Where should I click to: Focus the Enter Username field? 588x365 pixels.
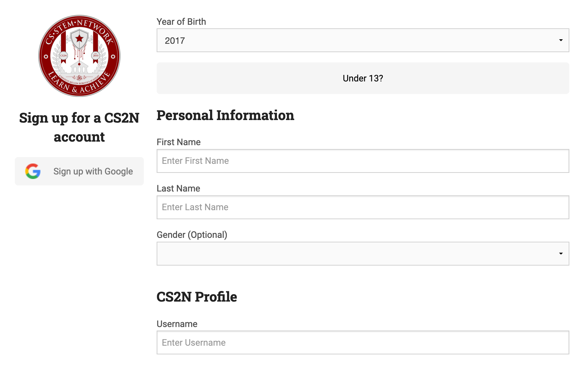363,342
